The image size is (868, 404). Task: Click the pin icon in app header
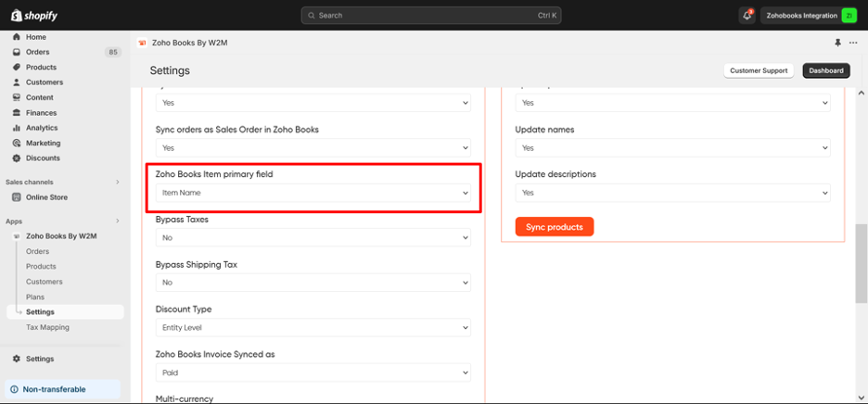(x=838, y=43)
